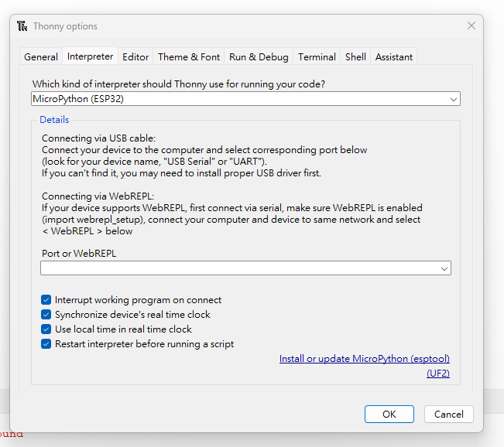Open the Port or WebREPL combo box
Viewport: 504px width, 447px height.
[x=245, y=268]
